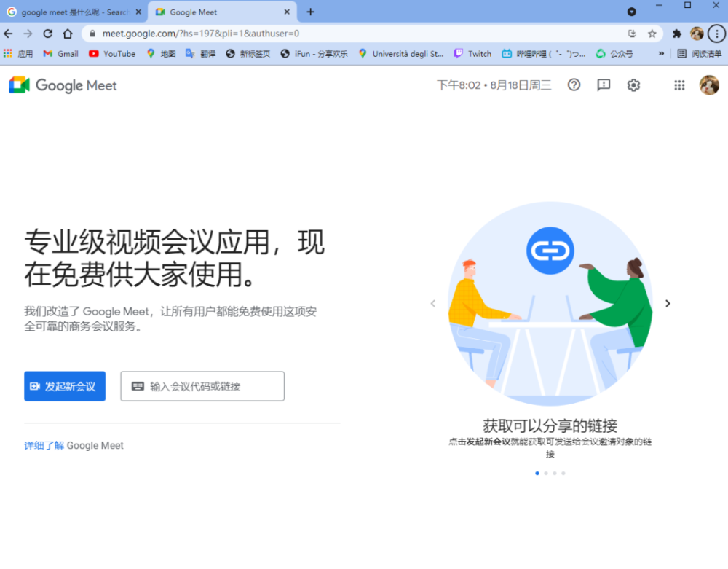Screen dimensions: 728x569
Task: Click the browser forward arrow
Action: (x=28, y=34)
